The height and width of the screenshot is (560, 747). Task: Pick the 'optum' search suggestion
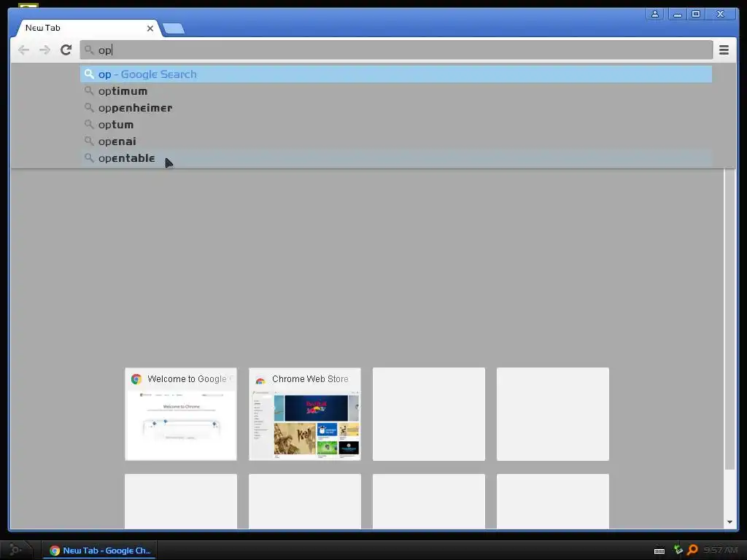396,124
